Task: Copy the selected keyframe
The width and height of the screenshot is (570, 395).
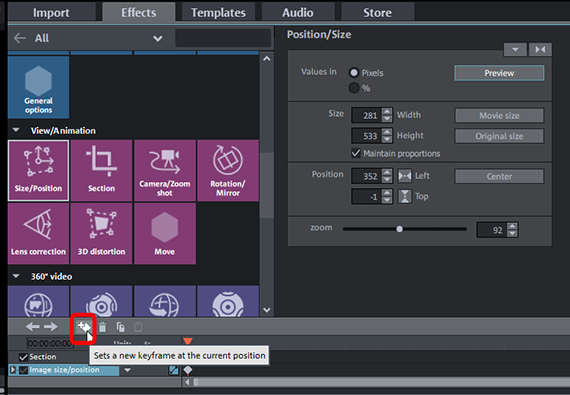Action: click(x=121, y=327)
